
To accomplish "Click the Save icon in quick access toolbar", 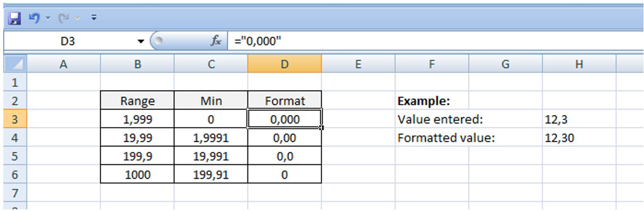I will [14, 19].
